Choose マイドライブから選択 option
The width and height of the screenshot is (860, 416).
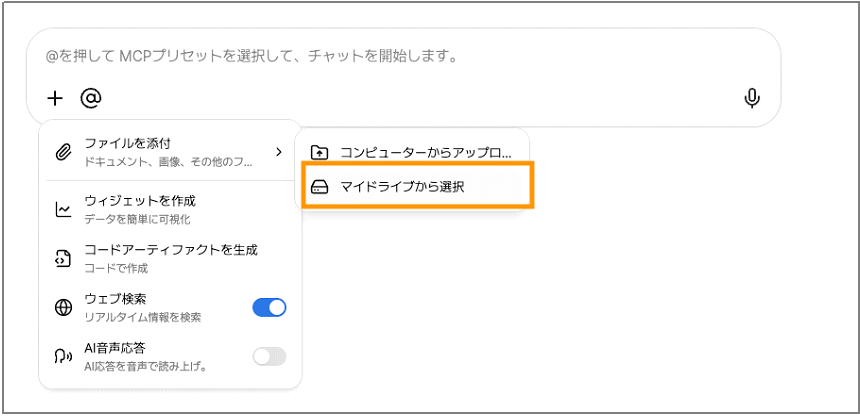[x=402, y=187]
